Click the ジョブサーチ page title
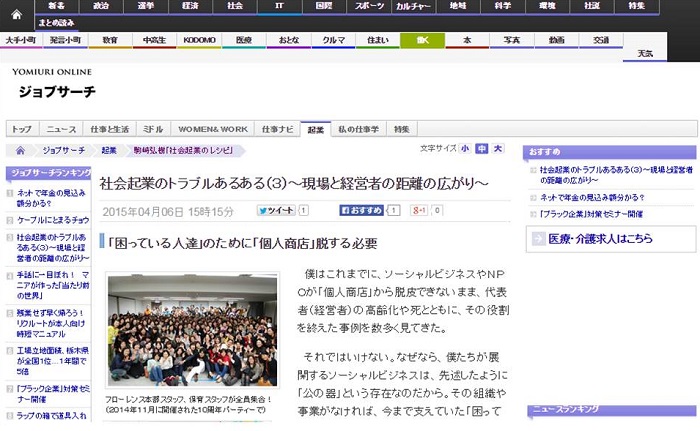Screen dimensions: 700x431 [57, 92]
